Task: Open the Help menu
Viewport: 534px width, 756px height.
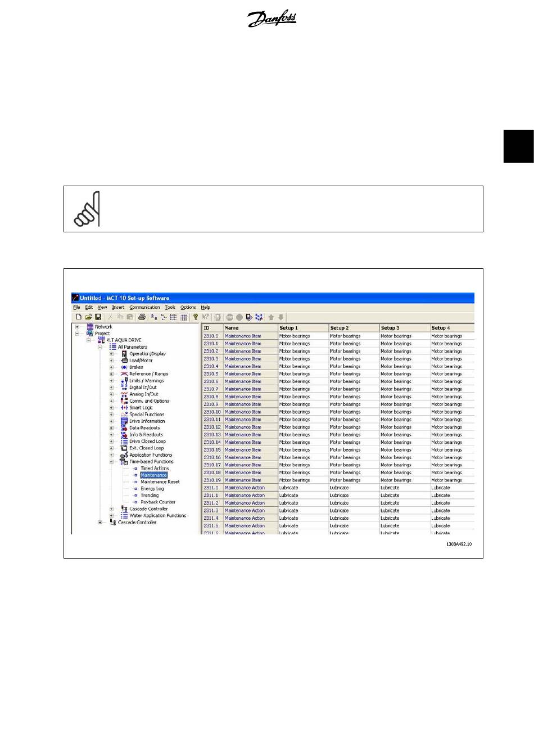Action: point(205,308)
